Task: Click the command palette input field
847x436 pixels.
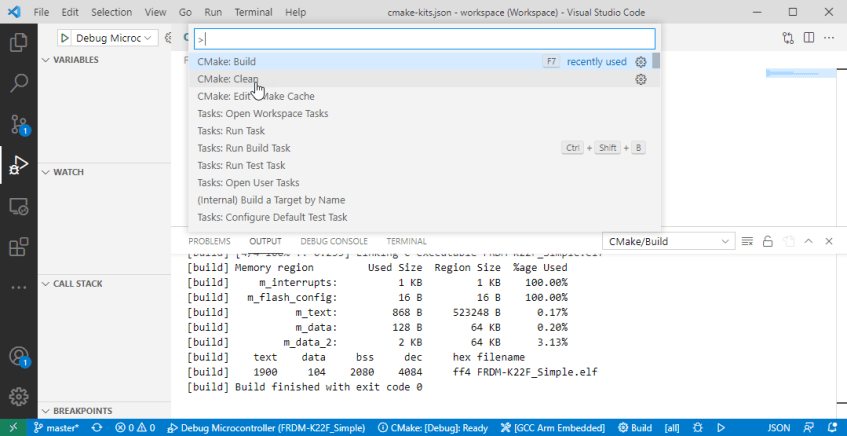Action: click(424, 39)
